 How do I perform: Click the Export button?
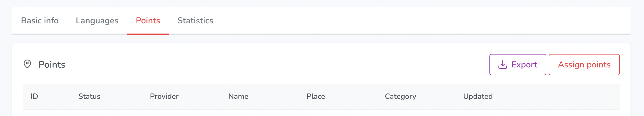point(518,64)
